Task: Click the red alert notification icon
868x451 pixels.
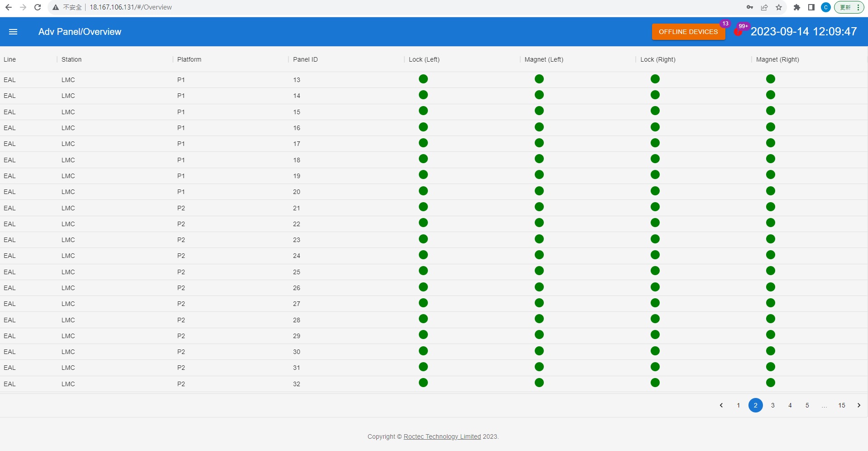Action: [x=738, y=32]
